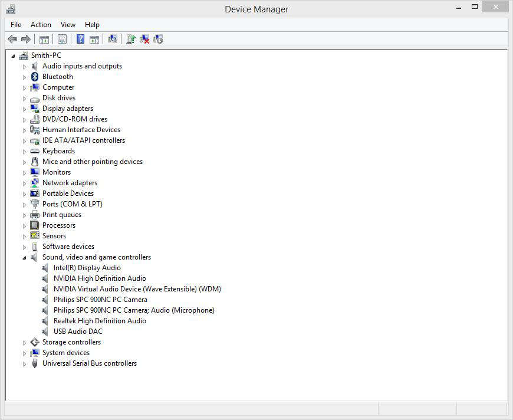Click the blue Help question-mark icon
This screenshot has width=513, height=420.
pyautogui.click(x=80, y=40)
